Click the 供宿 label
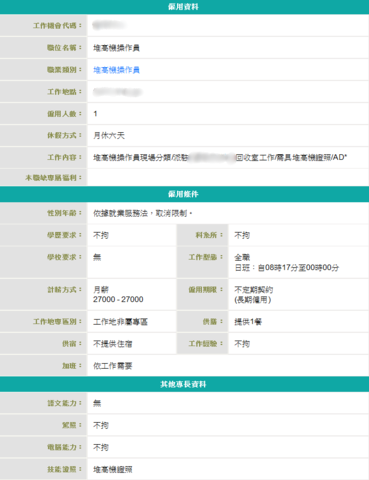369x480 pixels. [72, 344]
